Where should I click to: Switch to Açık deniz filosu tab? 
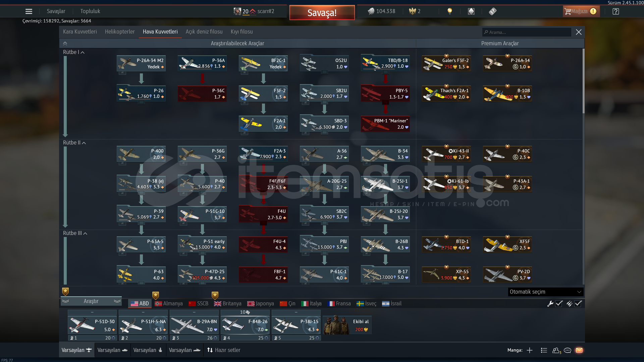(x=204, y=32)
